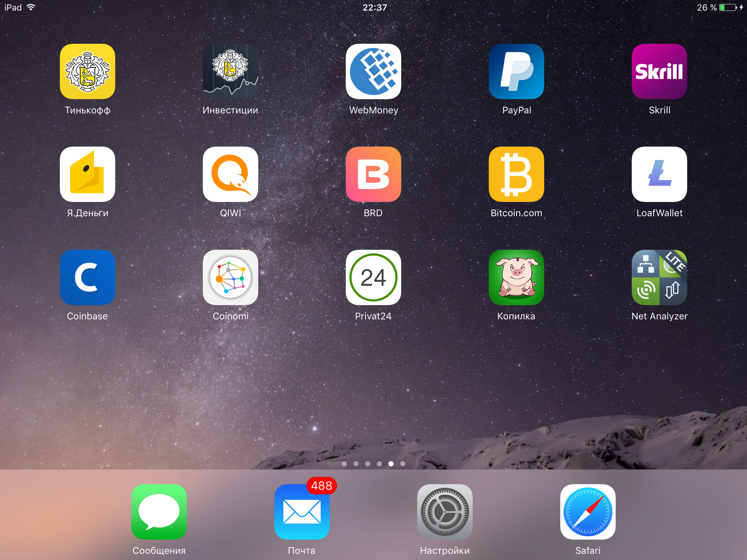Open the Копилка piggy bank app
The width and height of the screenshot is (747, 560).
coord(516,277)
